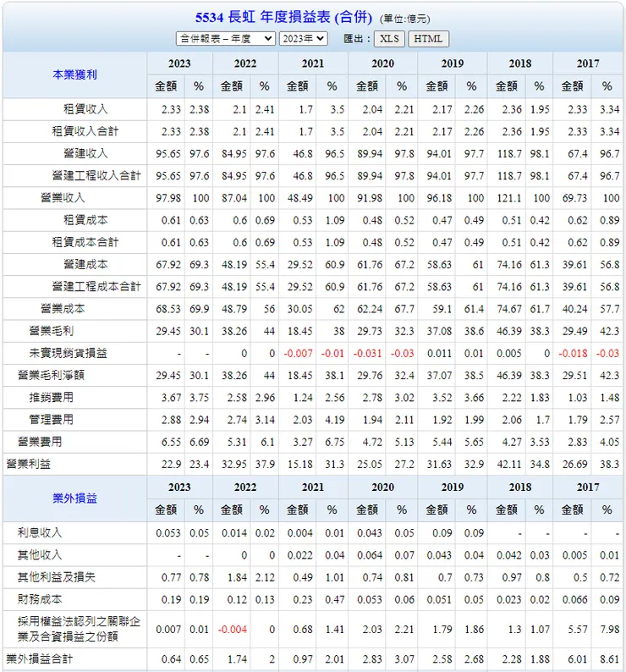Open the 合併報表 – 年度 report type dropdown
This screenshot has width=626, height=672.
[x=225, y=39]
